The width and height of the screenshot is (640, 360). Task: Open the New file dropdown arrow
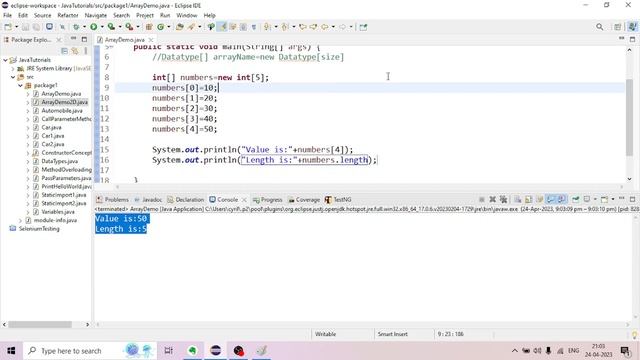click(16, 27)
